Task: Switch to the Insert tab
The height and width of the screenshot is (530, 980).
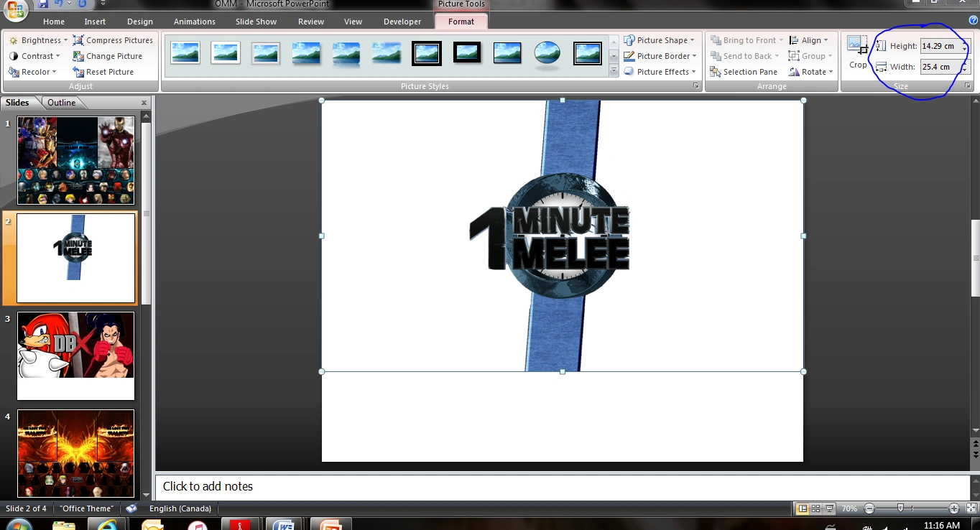Action: click(95, 22)
